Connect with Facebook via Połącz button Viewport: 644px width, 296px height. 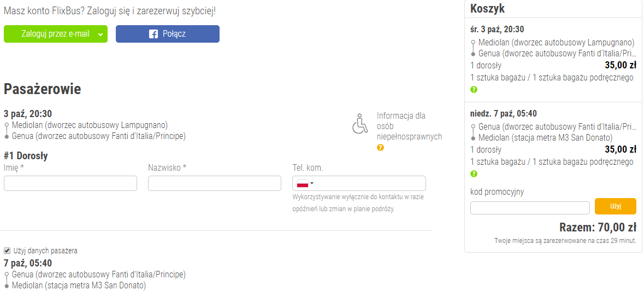[x=168, y=34]
